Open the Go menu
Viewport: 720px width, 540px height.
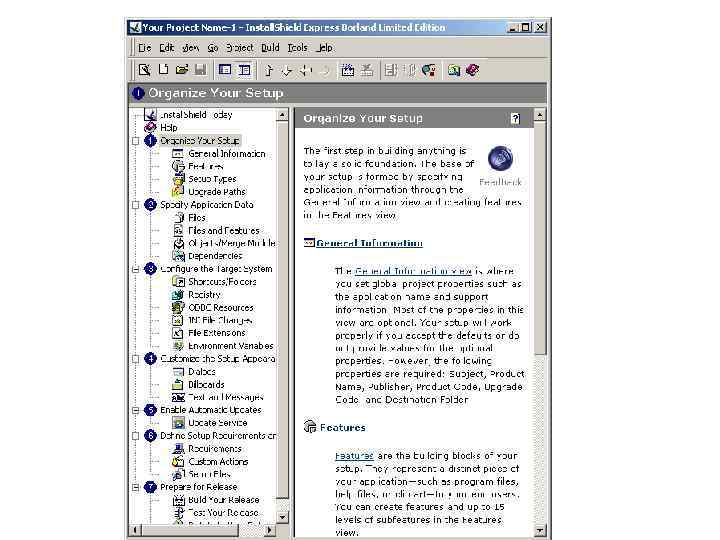tap(213, 48)
